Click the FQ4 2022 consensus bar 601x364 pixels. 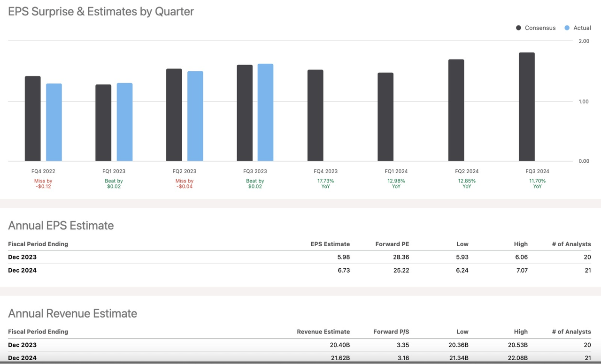pos(31,117)
